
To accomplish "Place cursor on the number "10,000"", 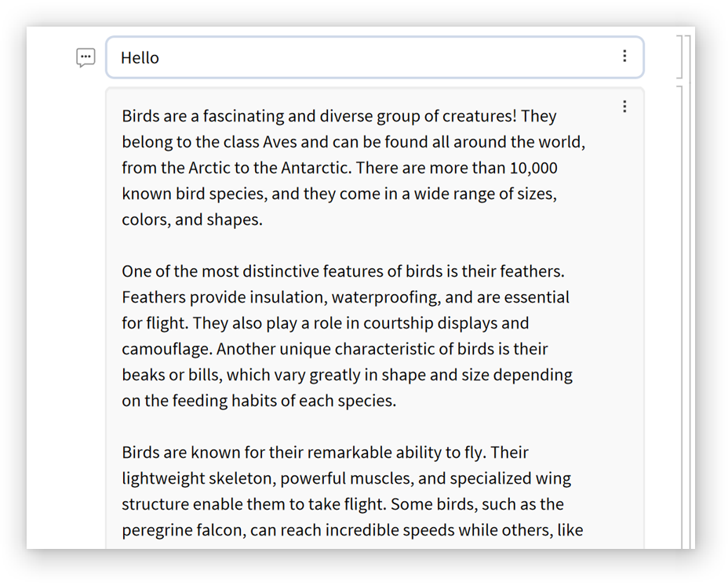I will [x=533, y=168].
